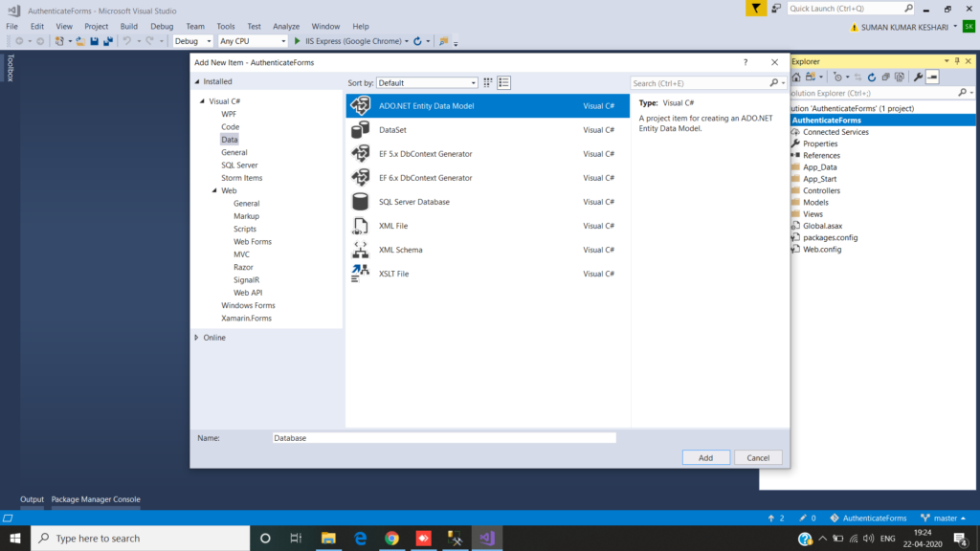Open the master branch dropdown in status bar
The image size is (980, 551).
pos(944,518)
